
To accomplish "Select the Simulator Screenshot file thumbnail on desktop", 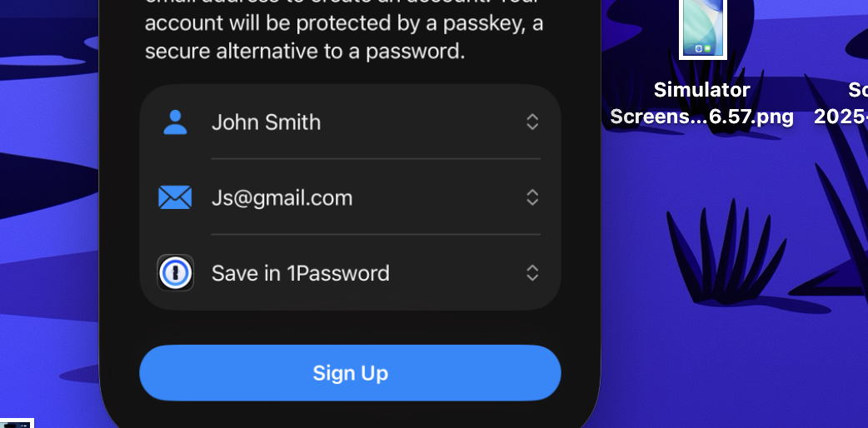I will pos(702,29).
